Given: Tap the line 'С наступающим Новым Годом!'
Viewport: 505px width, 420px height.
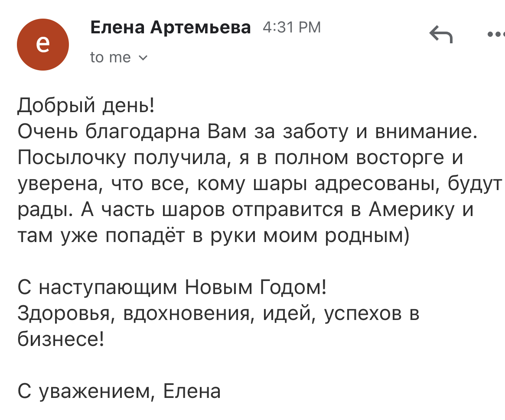Looking at the screenshot, I should [172, 287].
